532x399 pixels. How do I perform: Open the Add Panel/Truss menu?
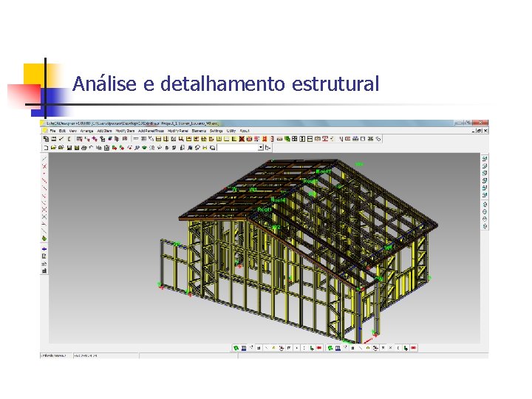coord(151,131)
